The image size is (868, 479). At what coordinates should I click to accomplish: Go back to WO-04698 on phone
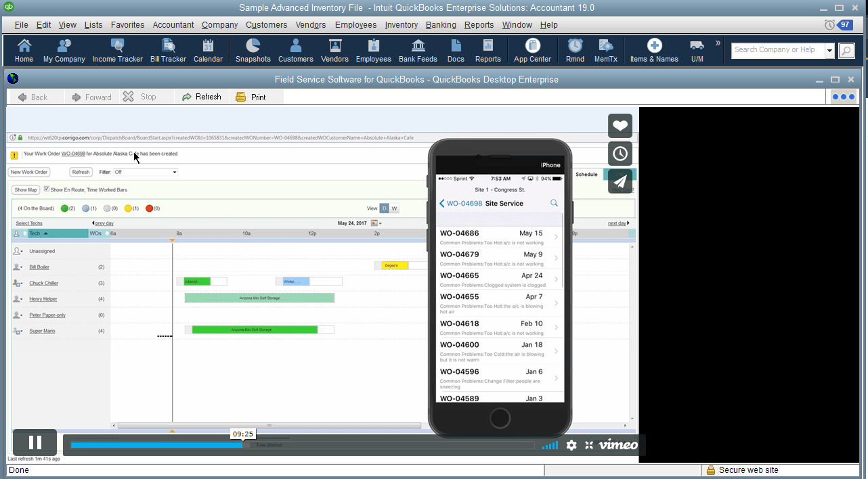coord(460,203)
